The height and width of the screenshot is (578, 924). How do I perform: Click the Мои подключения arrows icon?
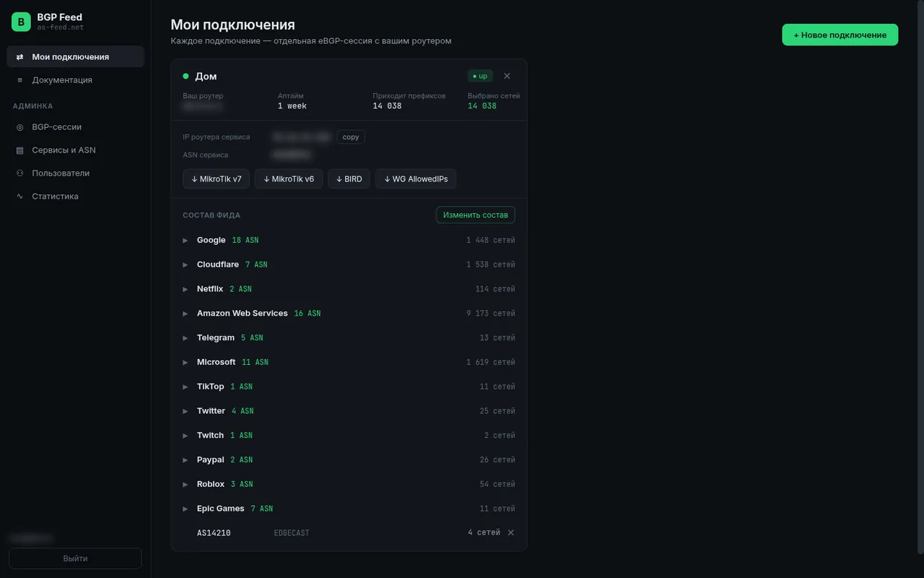tap(19, 57)
